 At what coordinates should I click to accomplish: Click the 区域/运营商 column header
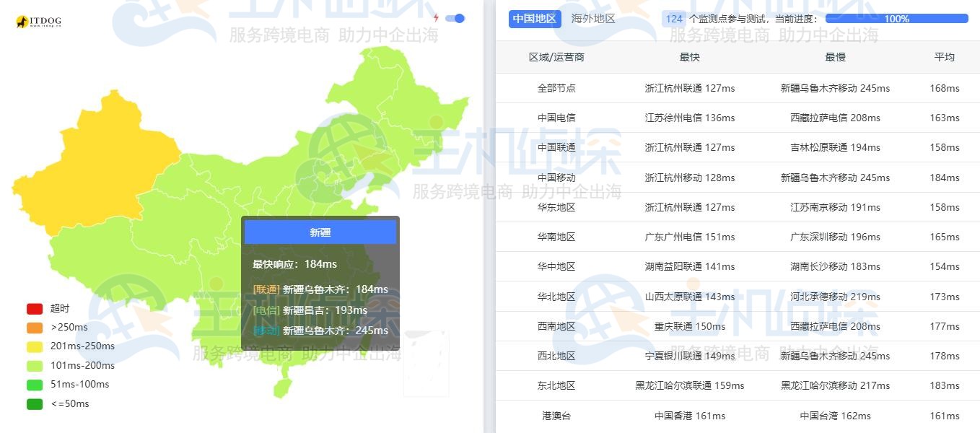click(x=556, y=58)
